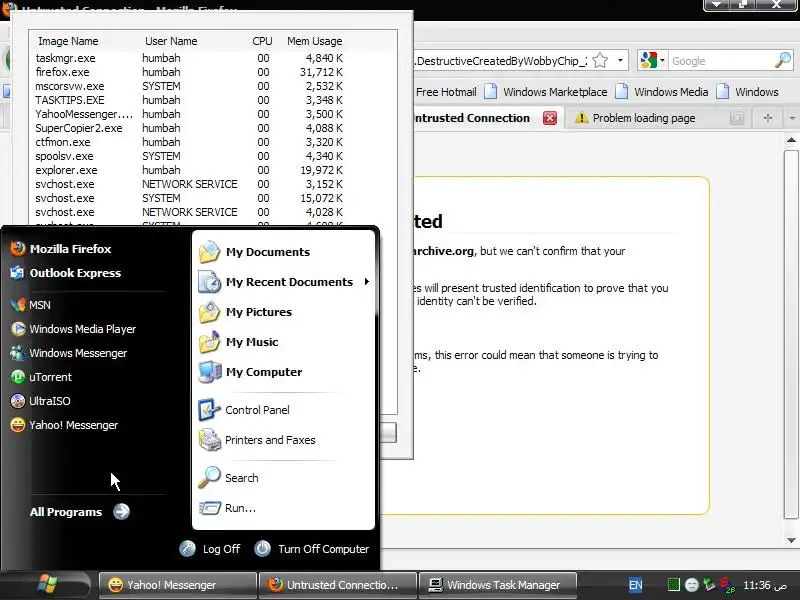
Task: Open Windows Marketplace bookmark
Action: pyautogui.click(x=545, y=92)
